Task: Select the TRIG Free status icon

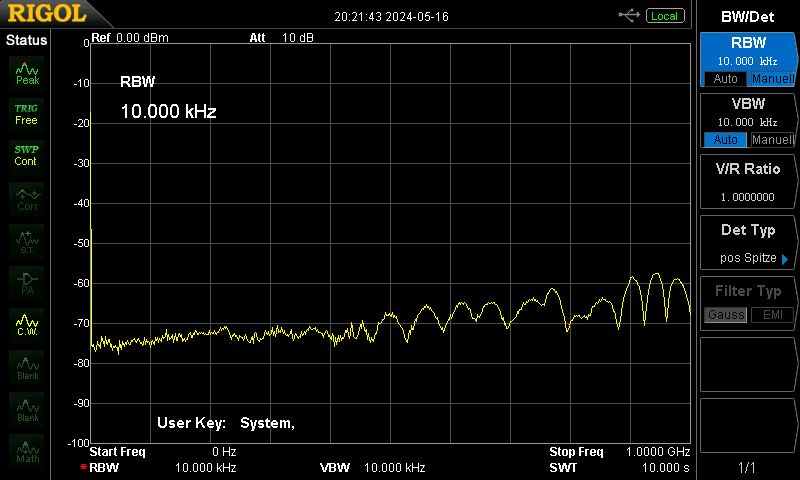Action: click(x=27, y=115)
